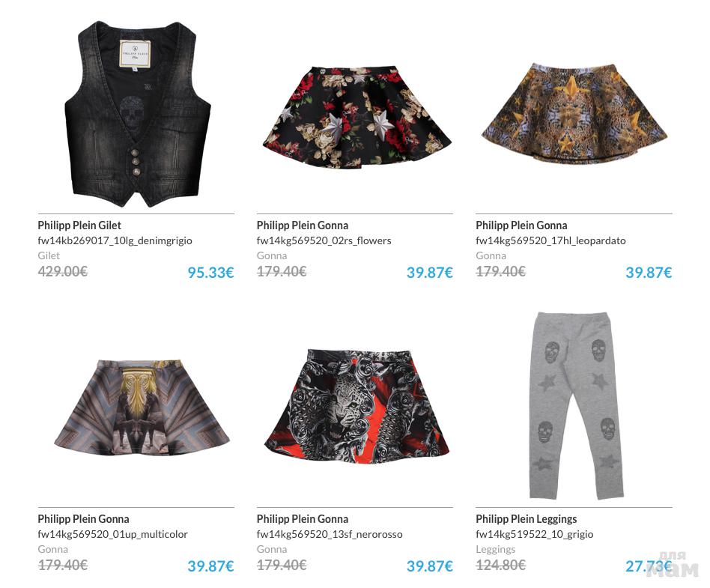Select the fw14kg569520_01up_multicolor product code
The image size is (710, 588).
pyautogui.click(x=112, y=534)
